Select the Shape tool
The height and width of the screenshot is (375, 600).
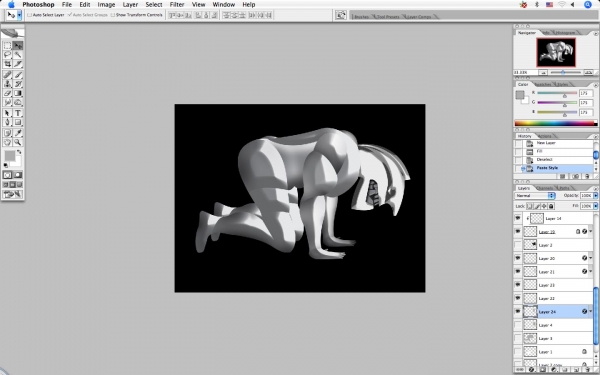(x=18, y=122)
